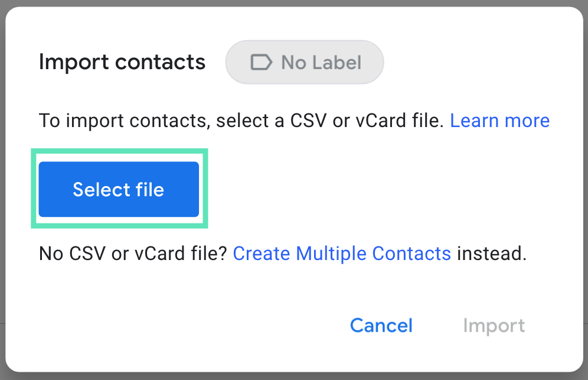
Task: Click the label tag icon in the chip
Action: tap(261, 62)
